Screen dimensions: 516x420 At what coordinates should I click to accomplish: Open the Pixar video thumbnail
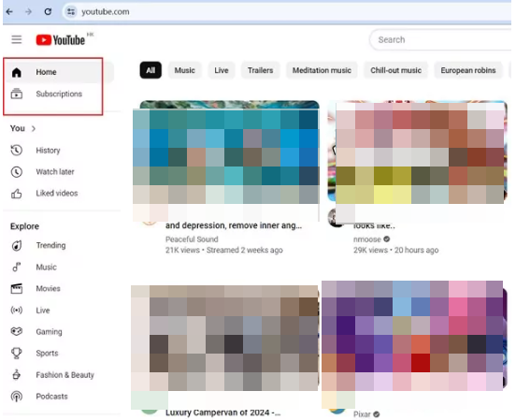click(414, 336)
